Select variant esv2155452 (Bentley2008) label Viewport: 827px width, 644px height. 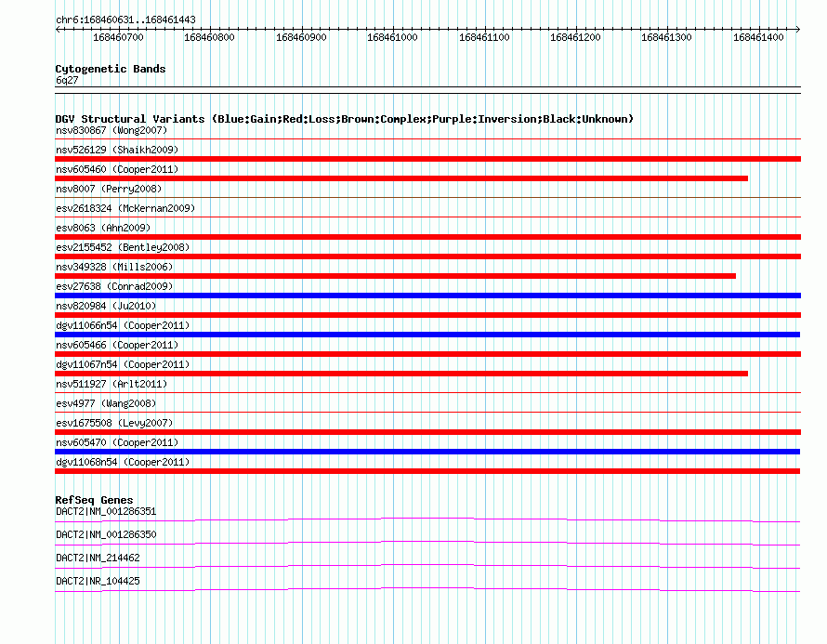(123, 247)
